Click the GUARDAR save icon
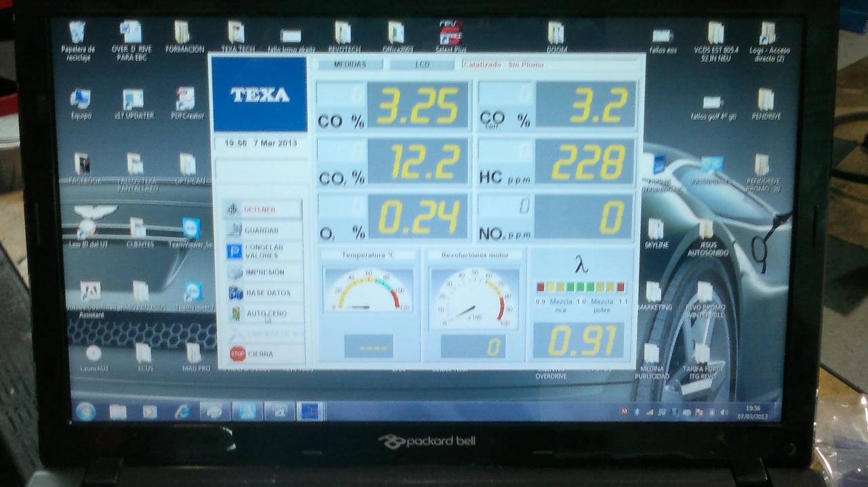Image resolution: width=868 pixels, height=487 pixels. (234, 231)
